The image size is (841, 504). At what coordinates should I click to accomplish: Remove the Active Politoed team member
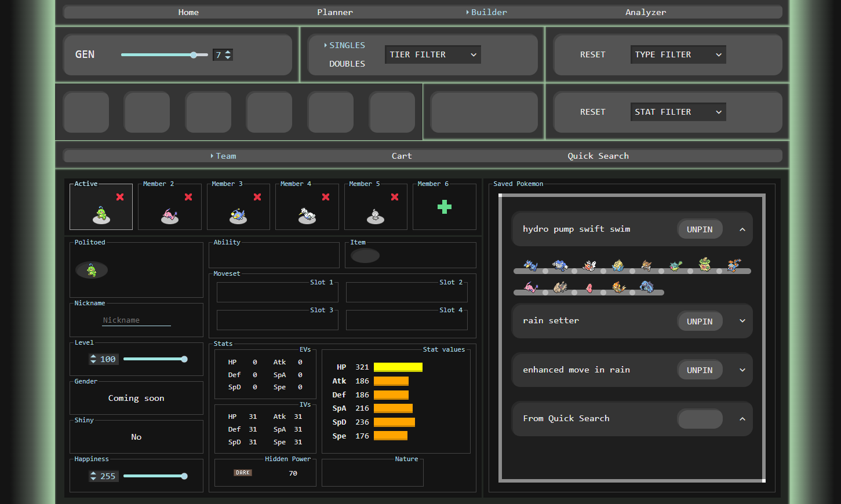(x=120, y=197)
